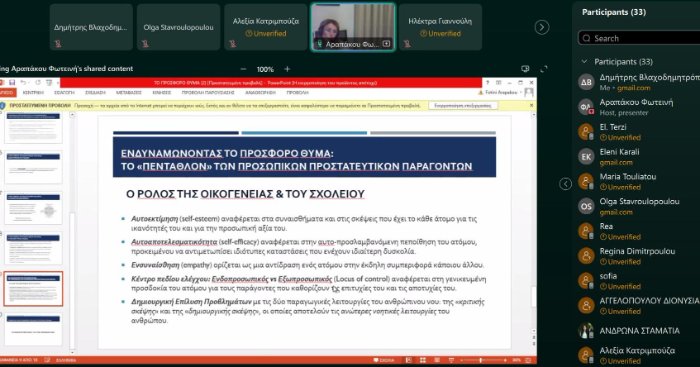700x367 pixels.
Task: Show next video thumbnails with right arrow
Action: [x=542, y=28]
